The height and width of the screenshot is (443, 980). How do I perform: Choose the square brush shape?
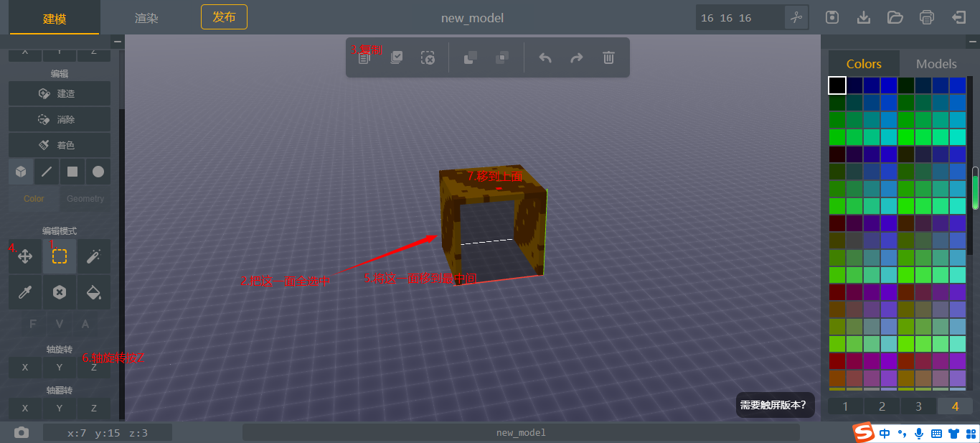(72, 172)
